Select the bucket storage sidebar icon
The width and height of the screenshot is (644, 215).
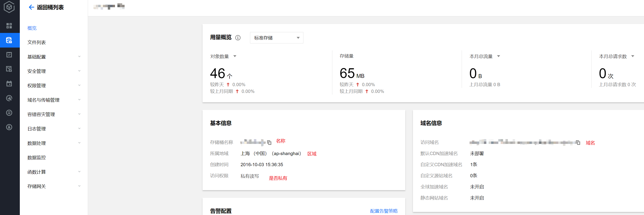[x=9, y=40]
